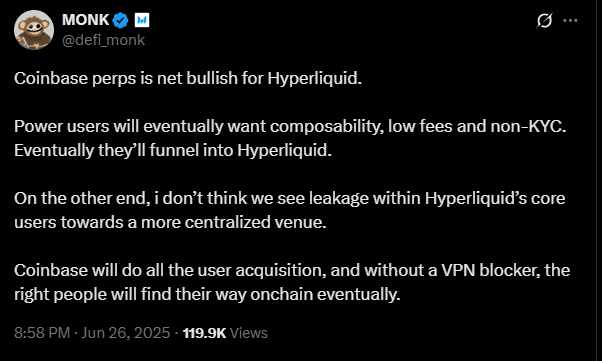Image resolution: width=602 pixels, height=361 pixels.
Task: View the 119.9K view count
Action: tap(205, 333)
